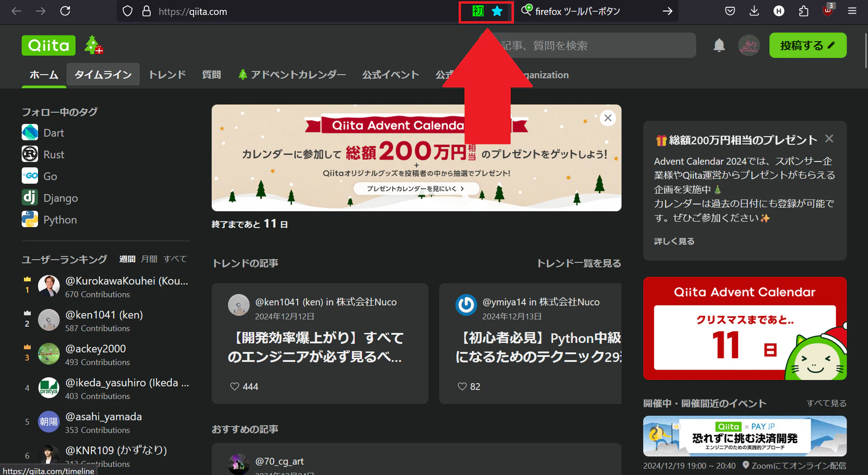Click the Qiita logo

coord(48,45)
